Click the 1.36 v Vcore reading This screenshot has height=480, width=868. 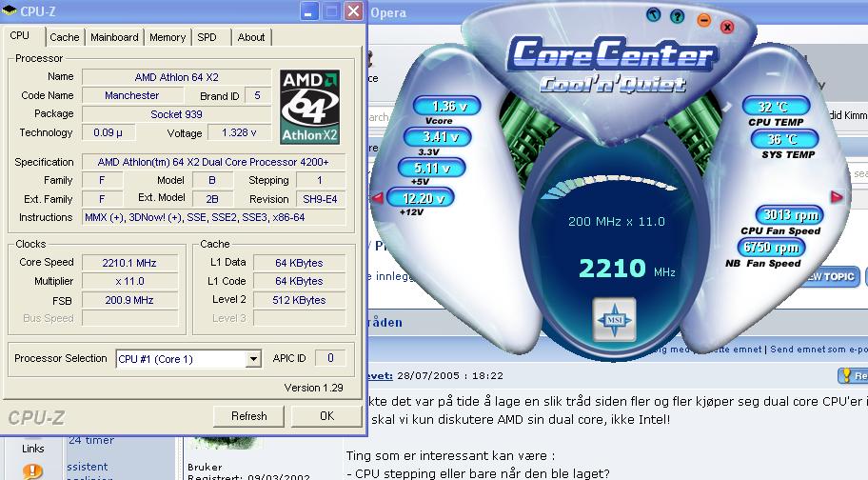click(x=447, y=106)
